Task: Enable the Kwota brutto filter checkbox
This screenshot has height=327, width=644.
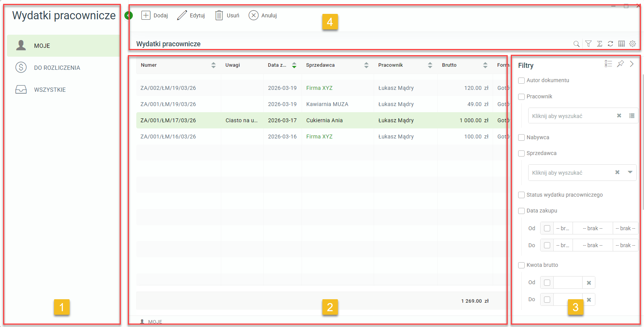Action: [x=521, y=265]
